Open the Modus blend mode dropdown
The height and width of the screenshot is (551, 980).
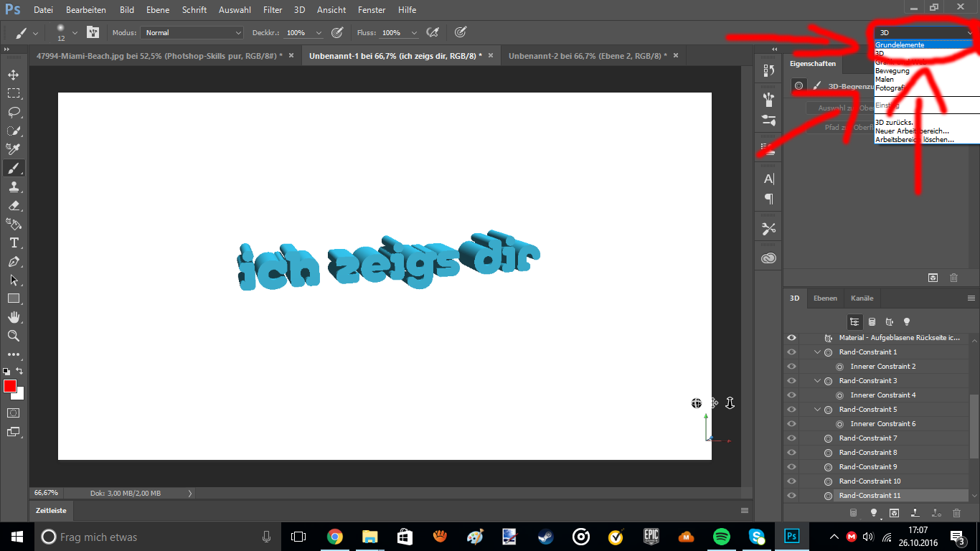[x=192, y=33]
